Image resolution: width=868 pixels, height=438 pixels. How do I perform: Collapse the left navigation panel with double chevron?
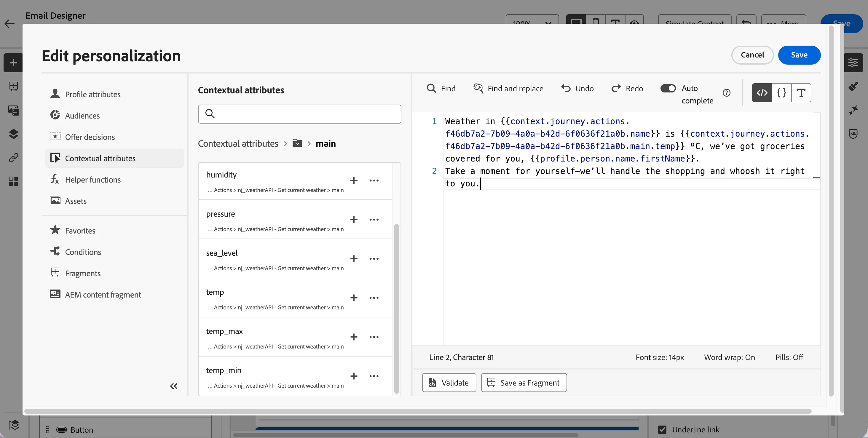coord(174,386)
